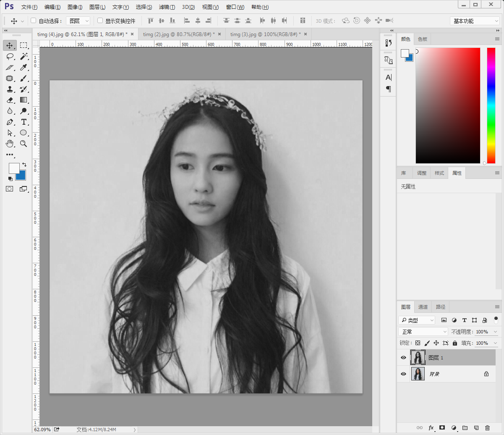Toggle lock position in Layers panel
Screen dimensions: 504x435
[436, 343]
